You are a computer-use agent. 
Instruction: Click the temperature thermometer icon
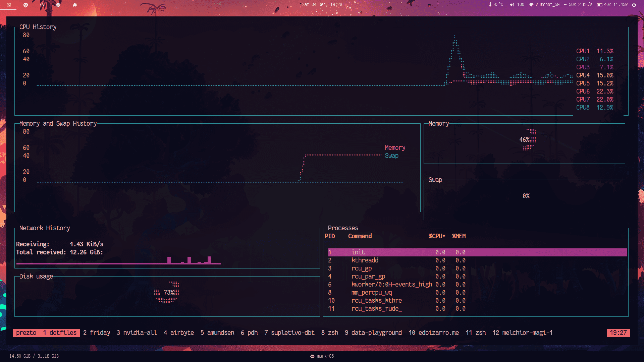pos(490,5)
